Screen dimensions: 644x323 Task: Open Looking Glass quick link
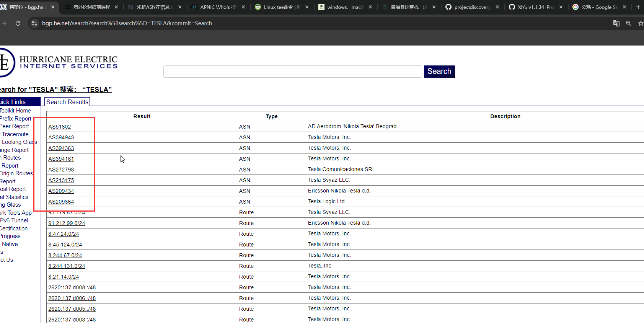pyautogui.click(x=19, y=142)
